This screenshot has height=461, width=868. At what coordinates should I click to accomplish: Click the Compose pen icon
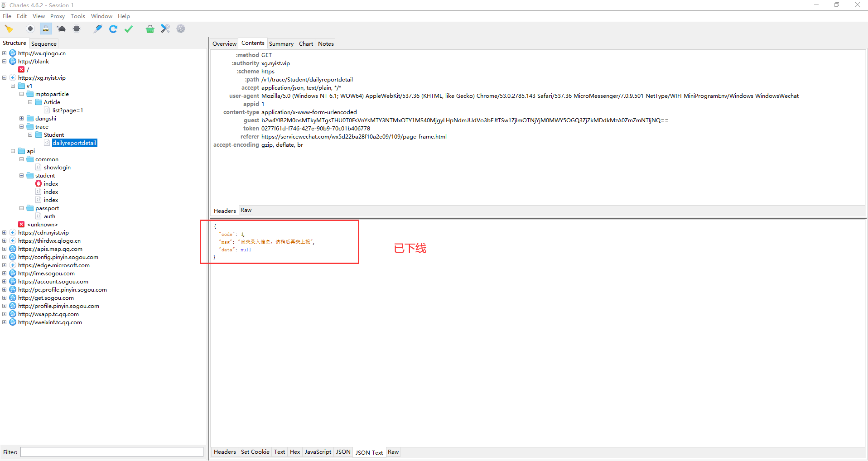tap(97, 29)
